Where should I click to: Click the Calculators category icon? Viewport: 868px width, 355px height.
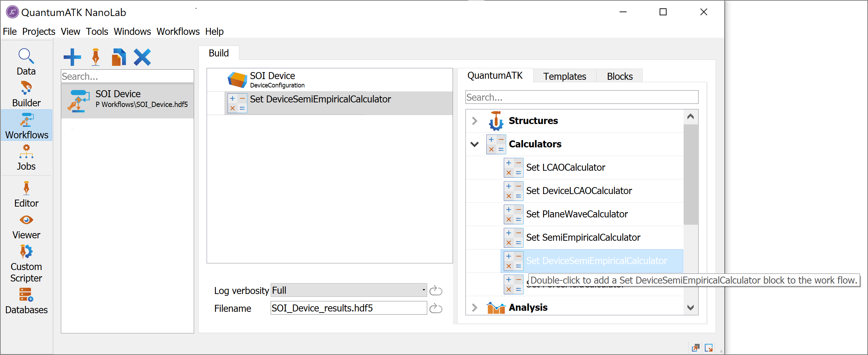[x=496, y=144]
